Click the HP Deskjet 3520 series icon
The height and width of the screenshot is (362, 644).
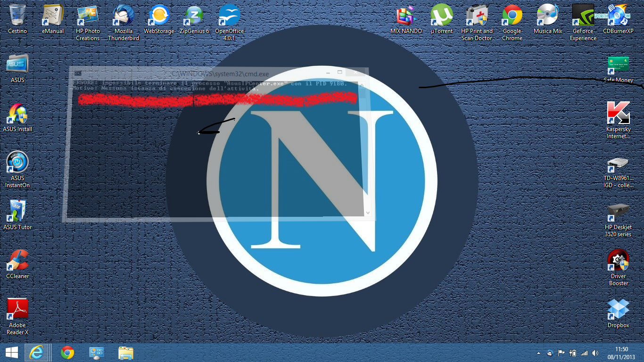pos(618,221)
